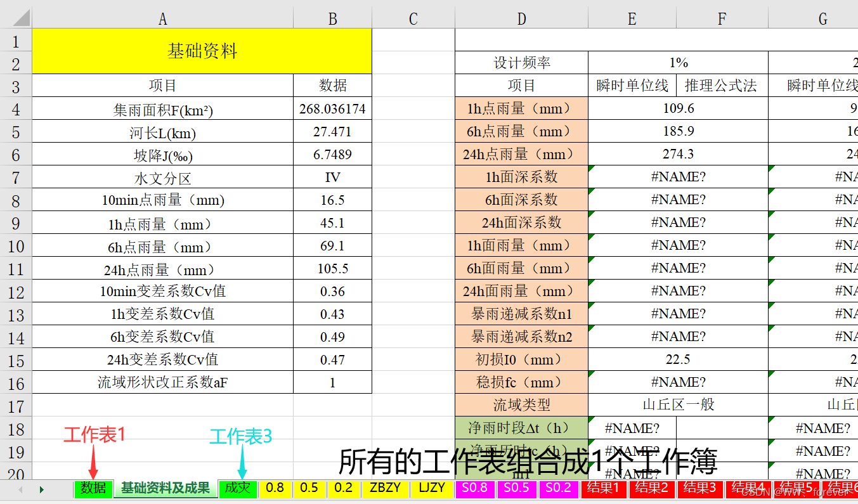Select row 1 header
The width and height of the screenshot is (858, 504).
pos(16,41)
